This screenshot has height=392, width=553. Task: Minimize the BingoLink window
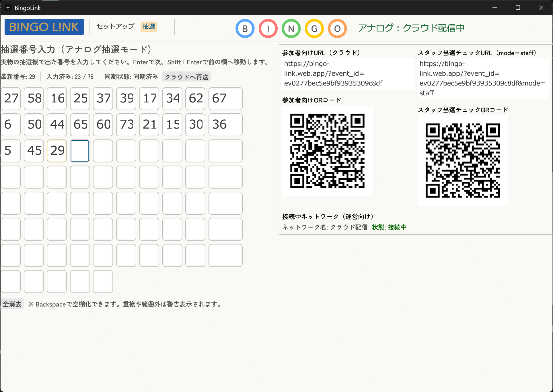click(x=494, y=8)
